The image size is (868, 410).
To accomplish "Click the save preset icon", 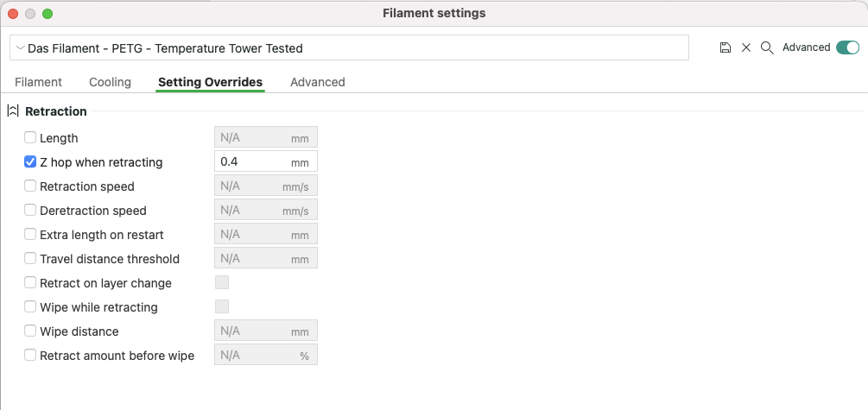I will pos(725,48).
